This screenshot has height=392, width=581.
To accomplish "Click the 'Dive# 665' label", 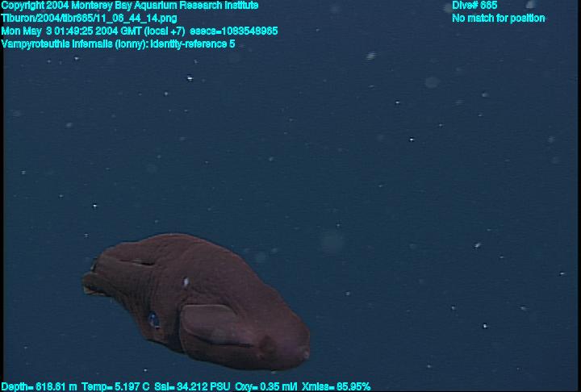I will pos(474,6).
